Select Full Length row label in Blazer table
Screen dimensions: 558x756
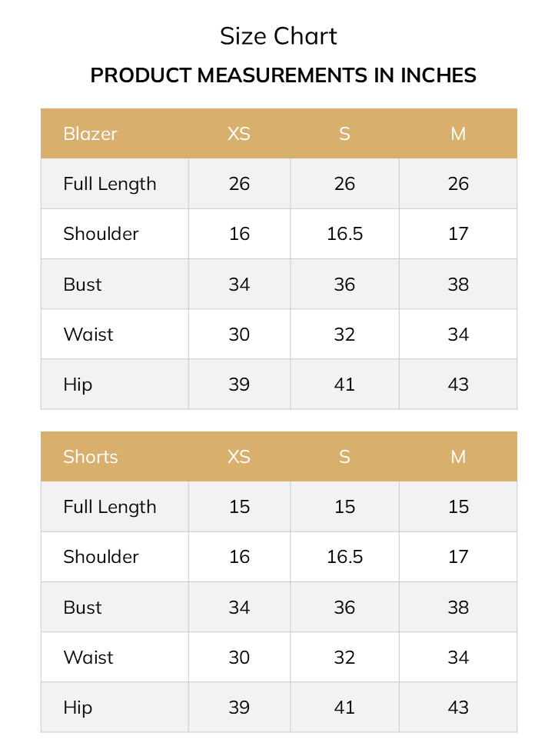(x=110, y=184)
